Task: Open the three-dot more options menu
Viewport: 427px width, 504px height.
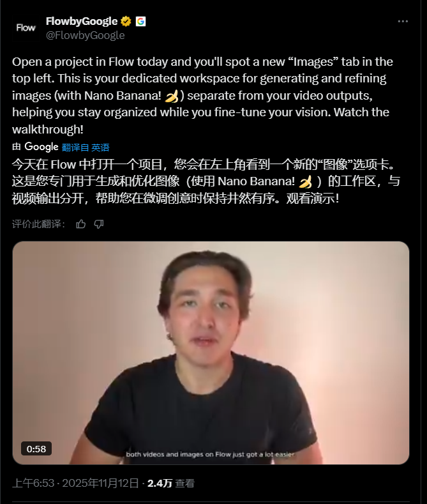Action: (x=403, y=22)
